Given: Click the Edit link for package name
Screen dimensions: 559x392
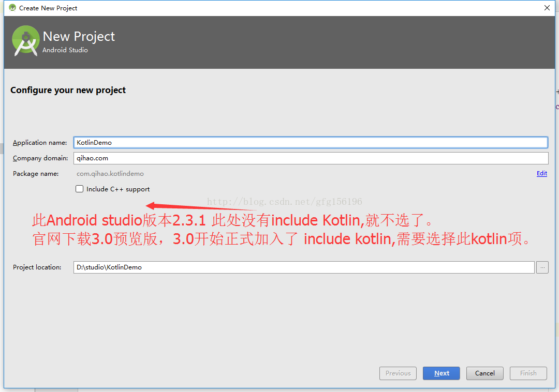Looking at the screenshot, I should (541, 173).
